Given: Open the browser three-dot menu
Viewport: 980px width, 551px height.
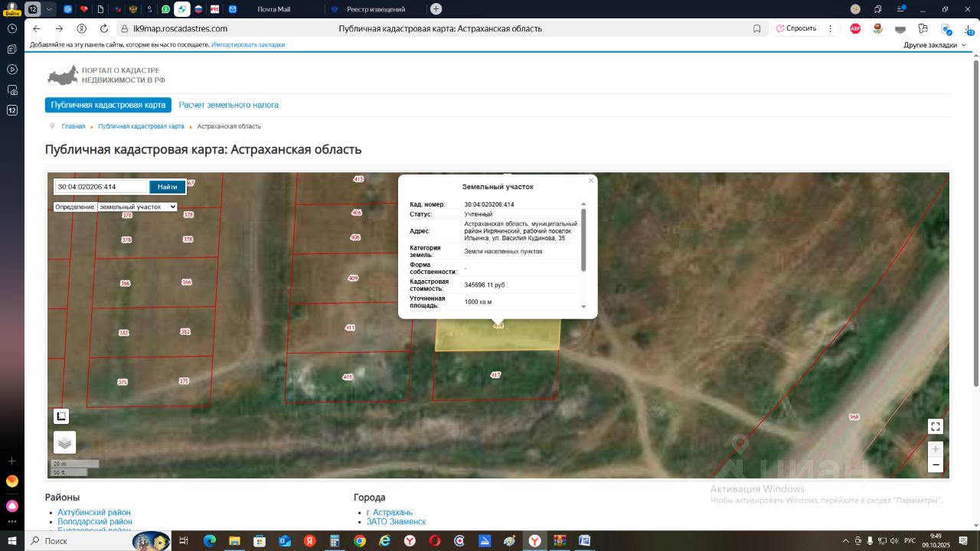Looking at the screenshot, I should 831,28.
